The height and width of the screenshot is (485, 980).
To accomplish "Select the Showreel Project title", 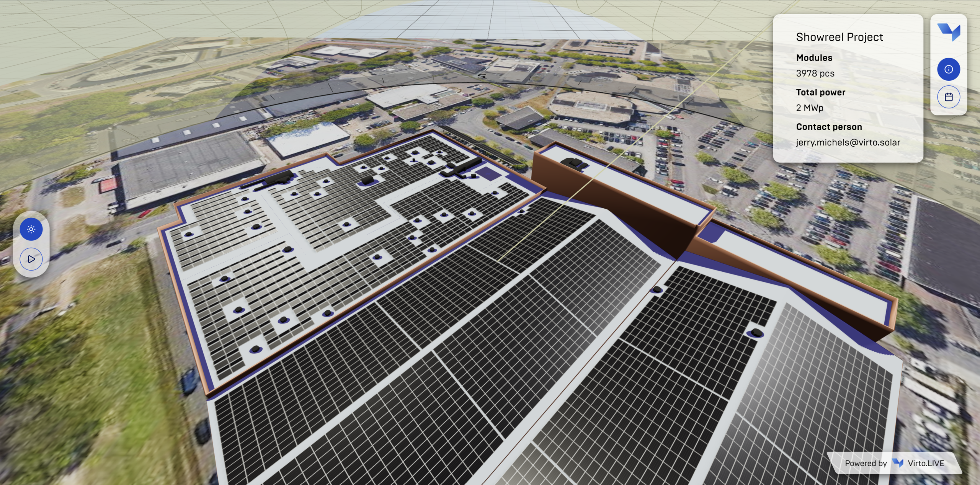I will 839,37.
